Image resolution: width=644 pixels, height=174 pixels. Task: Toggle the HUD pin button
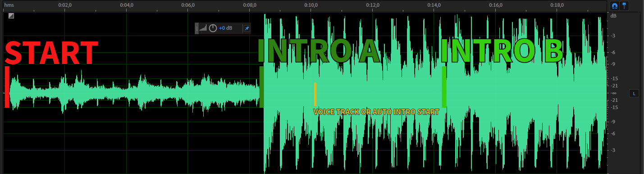tap(247, 28)
